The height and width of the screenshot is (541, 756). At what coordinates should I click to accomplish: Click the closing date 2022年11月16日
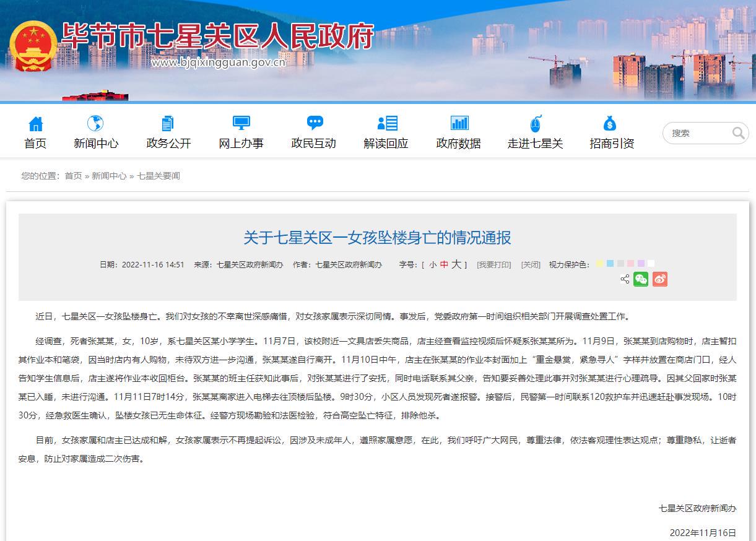[x=703, y=532]
